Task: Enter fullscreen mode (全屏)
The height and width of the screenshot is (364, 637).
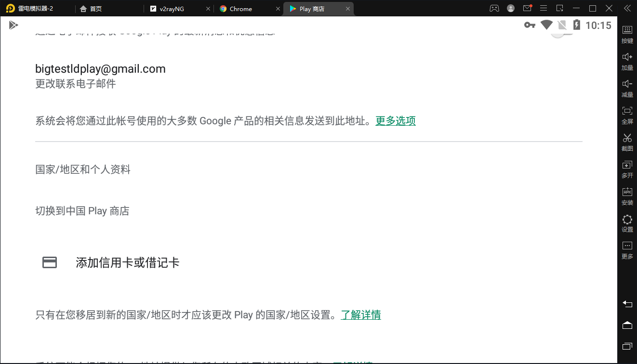Action: coord(627,114)
